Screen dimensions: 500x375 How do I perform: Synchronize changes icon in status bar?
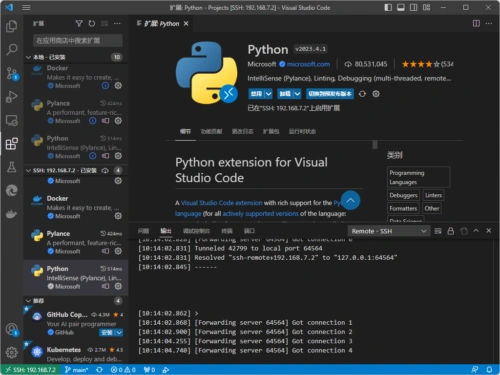click(x=99, y=369)
